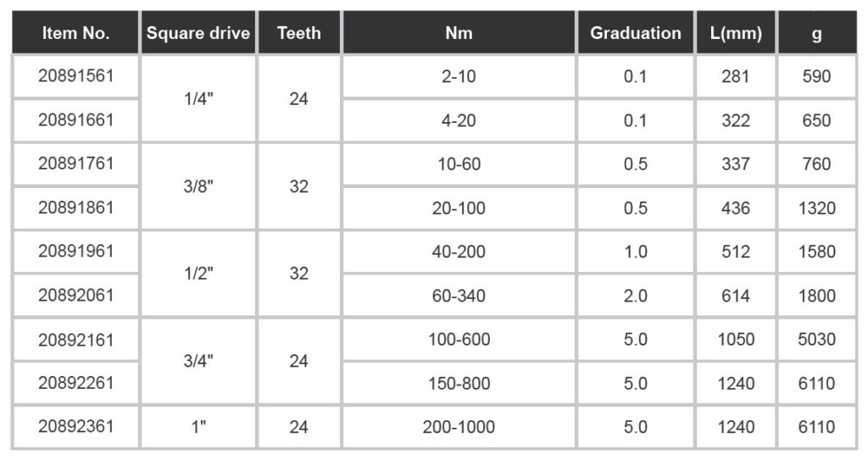Click item number 20891761

pyautogui.click(x=75, y=163)
